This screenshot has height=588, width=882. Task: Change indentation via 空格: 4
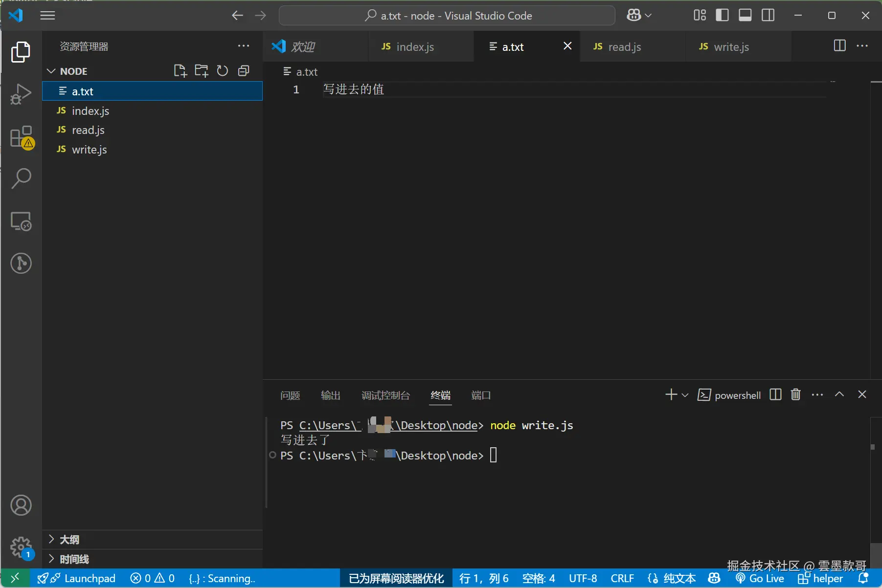coord(539,578)
